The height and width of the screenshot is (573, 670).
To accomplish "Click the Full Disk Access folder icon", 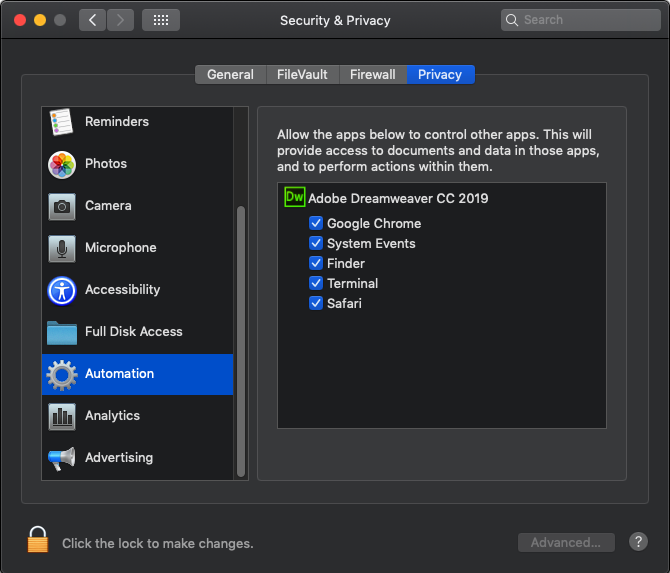I will (x=62, y=333).
